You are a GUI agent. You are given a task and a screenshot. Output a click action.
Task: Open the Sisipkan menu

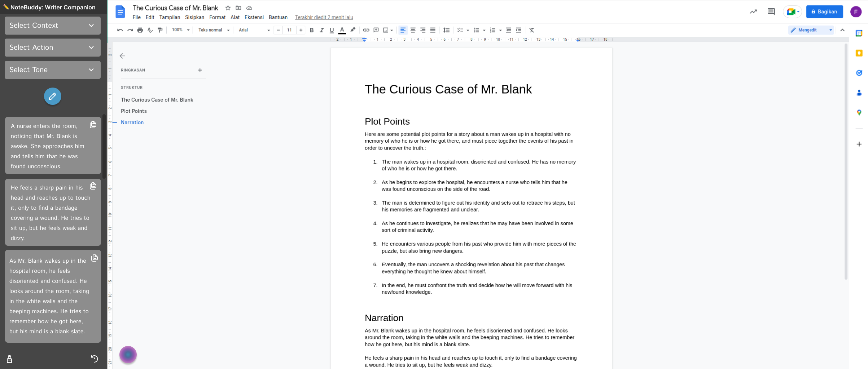pos(194,17)
